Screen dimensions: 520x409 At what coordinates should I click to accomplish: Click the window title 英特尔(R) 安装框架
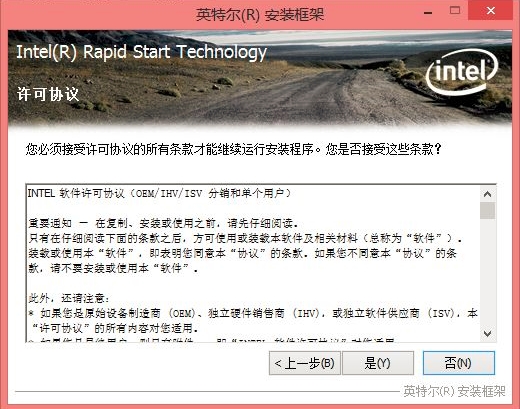[260, 15]
